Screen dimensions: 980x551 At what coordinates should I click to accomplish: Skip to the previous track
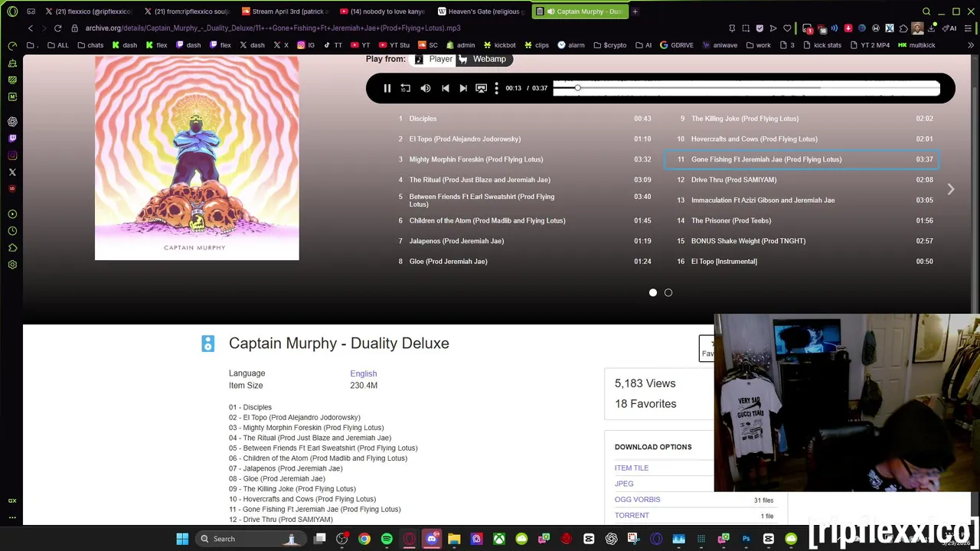[x=446, y=88]
